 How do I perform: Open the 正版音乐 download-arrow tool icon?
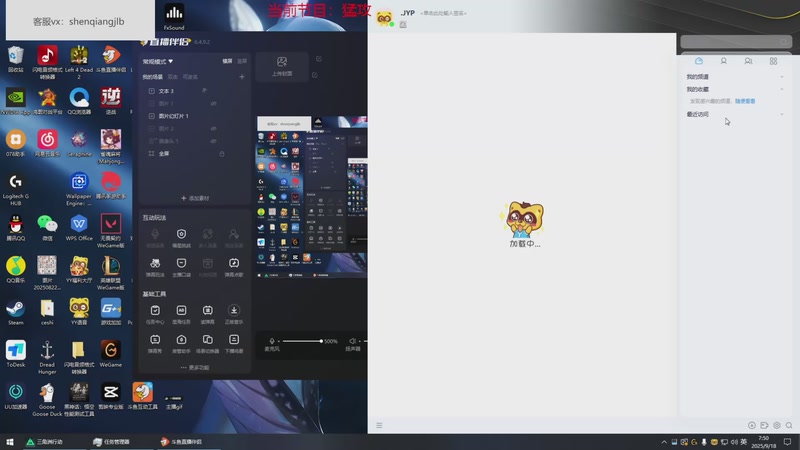pos(234,310)
